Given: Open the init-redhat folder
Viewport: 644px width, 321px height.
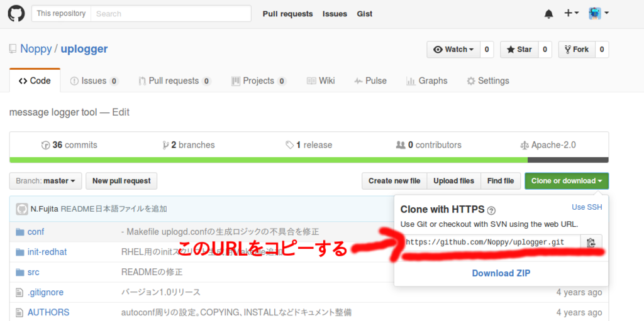Looking at the screenshot, I should [47, 252].
